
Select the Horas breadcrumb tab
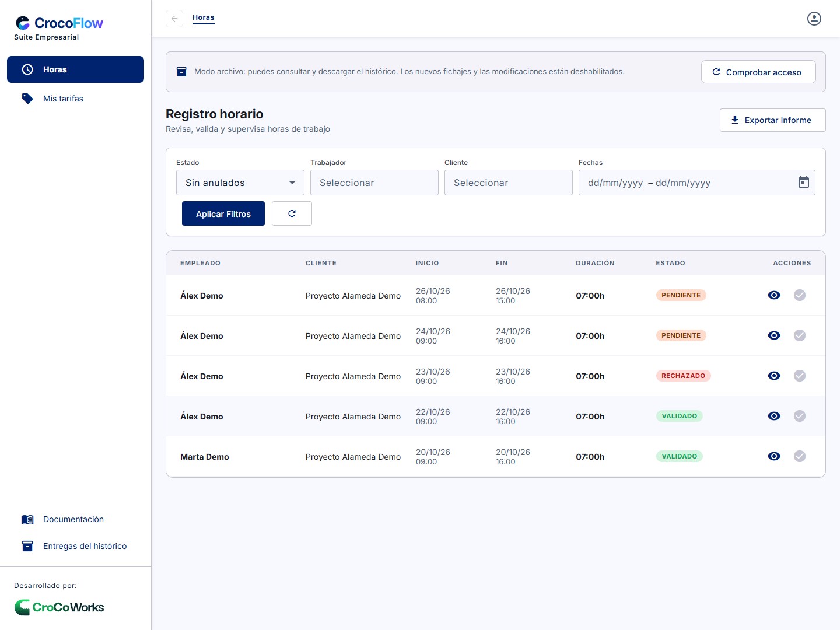[204, 17]
